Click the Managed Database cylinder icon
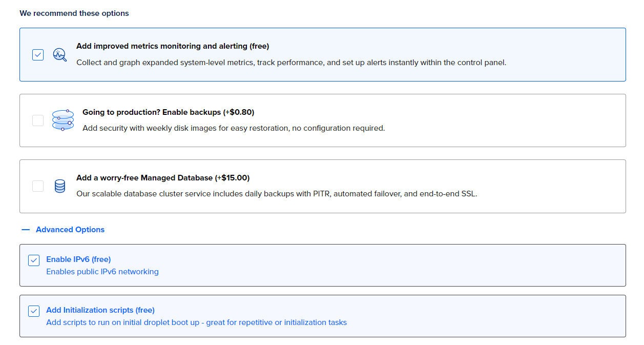The height and width of the screenshot is (345, 644). 60,186
